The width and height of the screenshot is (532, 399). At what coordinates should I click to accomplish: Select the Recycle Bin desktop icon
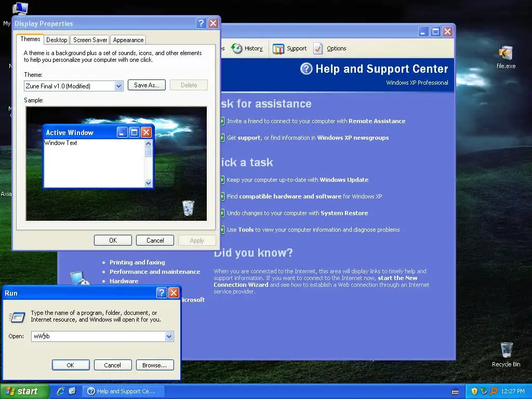506,354
